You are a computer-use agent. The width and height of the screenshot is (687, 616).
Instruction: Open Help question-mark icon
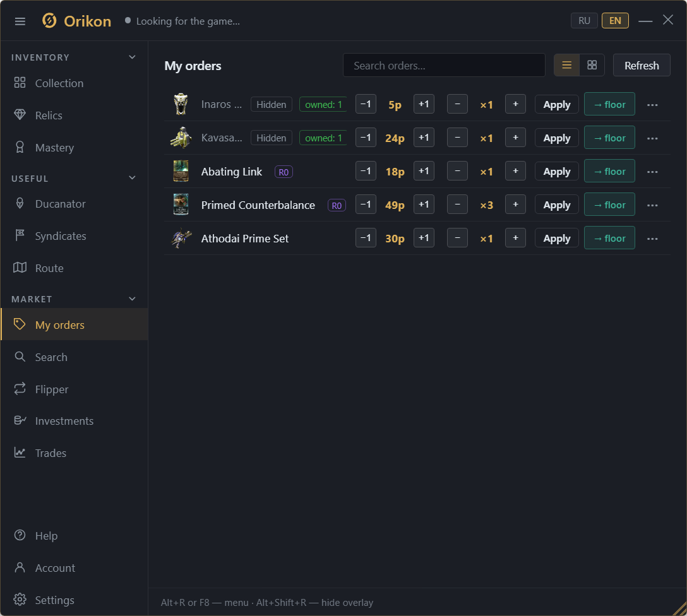20,535
